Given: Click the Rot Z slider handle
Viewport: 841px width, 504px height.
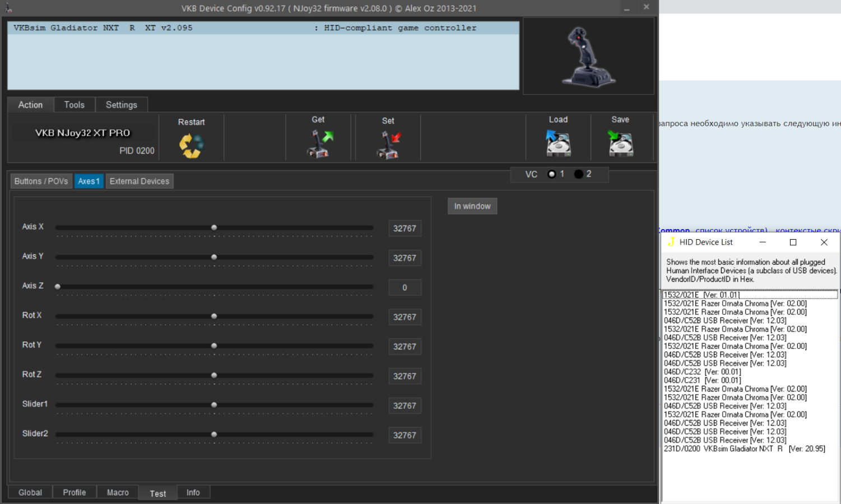Looking at the screenshot, I should [x=214, y=375].
